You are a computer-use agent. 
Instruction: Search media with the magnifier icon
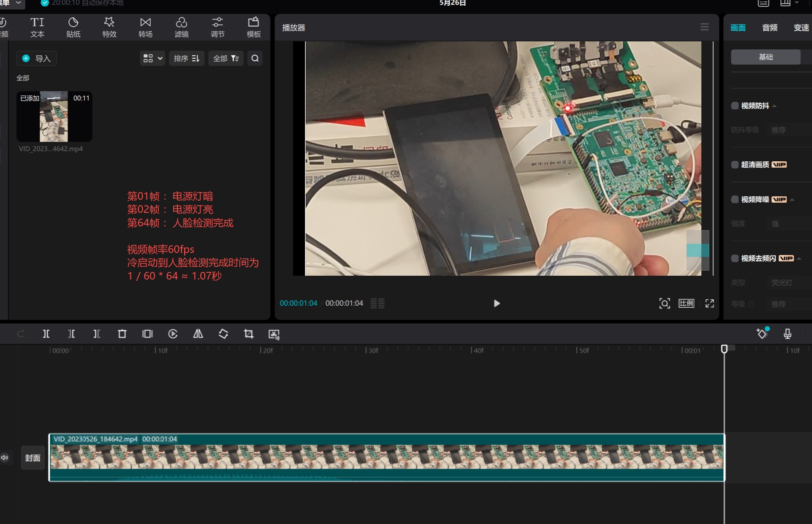coord(255,58)
